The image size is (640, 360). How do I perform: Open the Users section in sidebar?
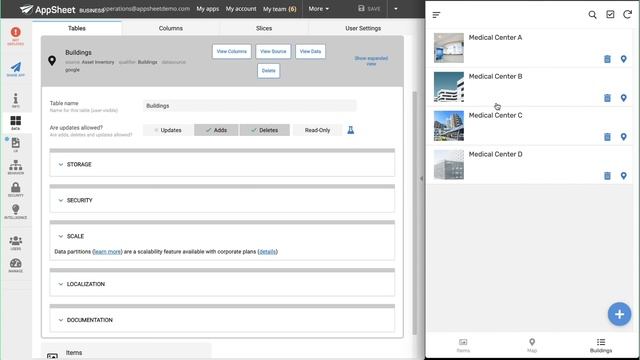(16, 243)
